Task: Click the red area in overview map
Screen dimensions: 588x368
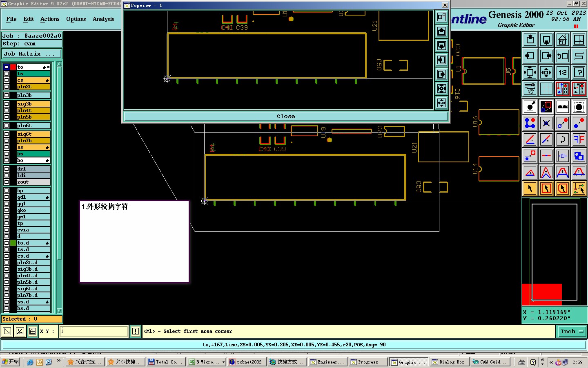Action: tap(542, 294)
